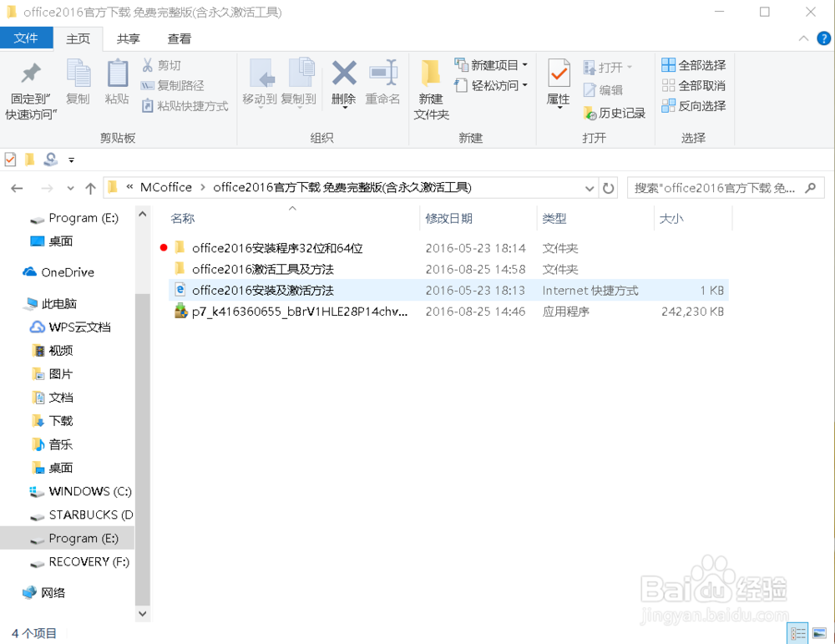Click Select all (全部选择)

[693, 65]
